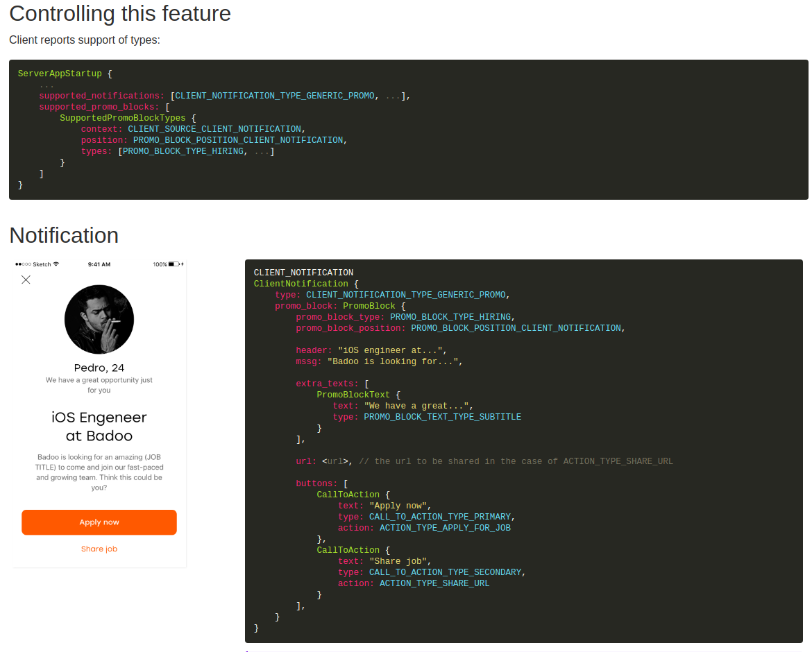Click the PROMO_BLOCK_TEXT_TYPE_SUBTITLE value
This screenshot has height=652, width=812.
442,417
